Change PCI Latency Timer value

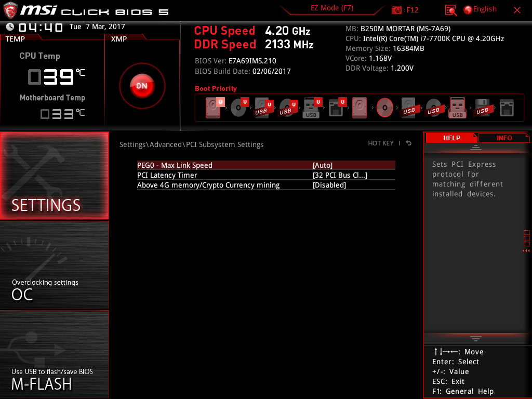tap(340, 175)
